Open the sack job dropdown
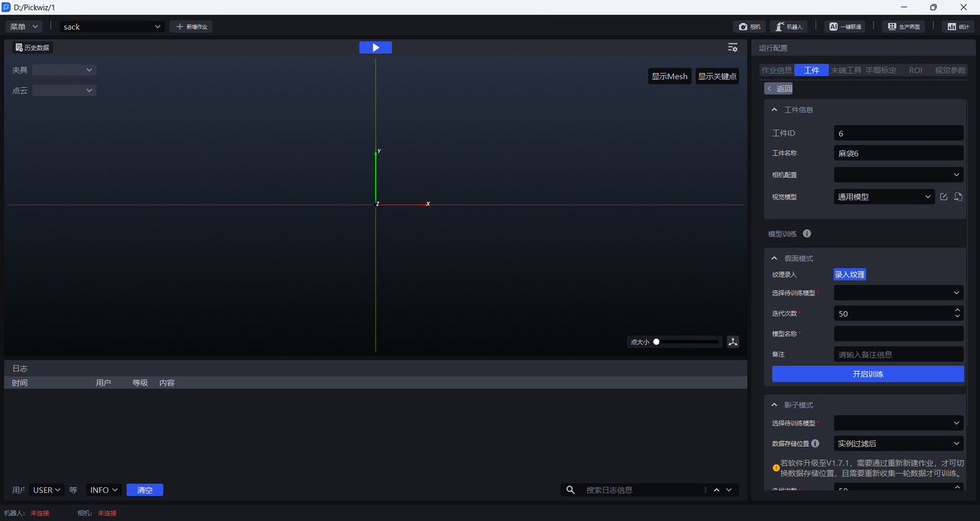The width and height of the screenshot is (980, 521). pos(112,27)
